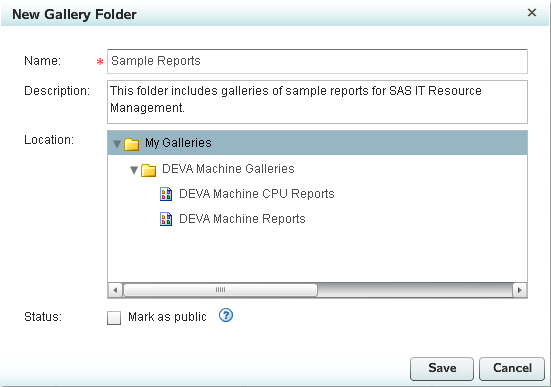Click the right scroll arrow in Location tree
The image size is (551, 387).
520,290
